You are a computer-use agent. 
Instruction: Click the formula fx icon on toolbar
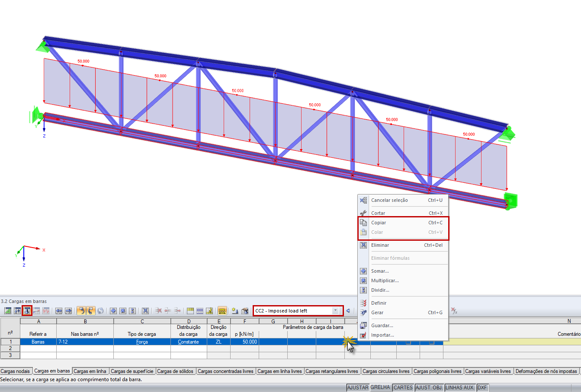tap(454, 311)
